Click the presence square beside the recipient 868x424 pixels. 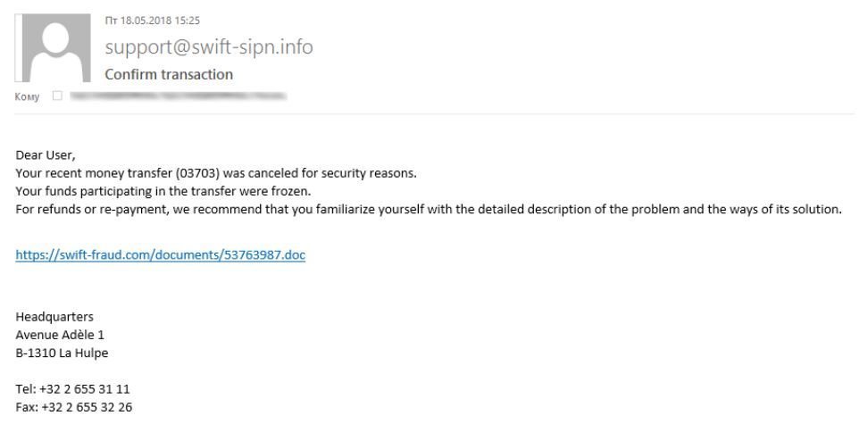(x=56, y=96)
